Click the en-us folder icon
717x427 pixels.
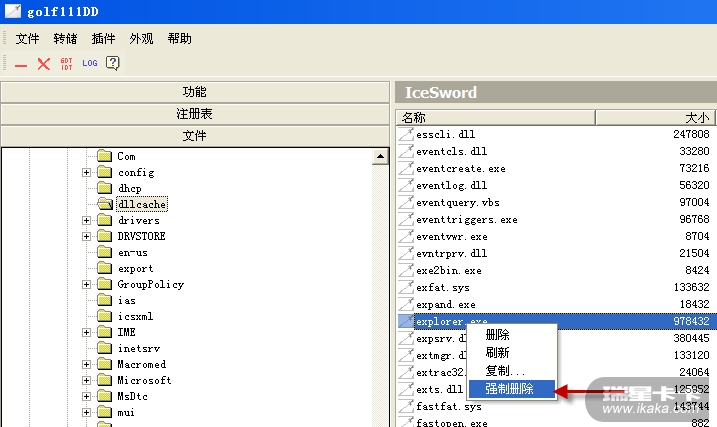coord(105,252)
